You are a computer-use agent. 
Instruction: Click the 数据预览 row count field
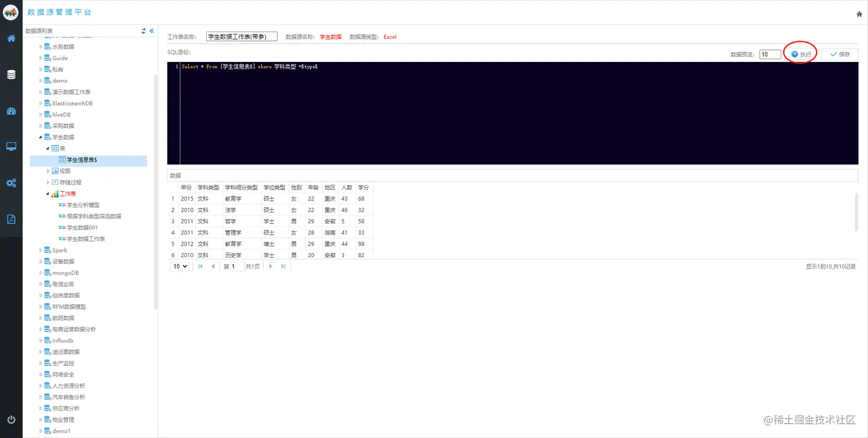tap(770, 55)
